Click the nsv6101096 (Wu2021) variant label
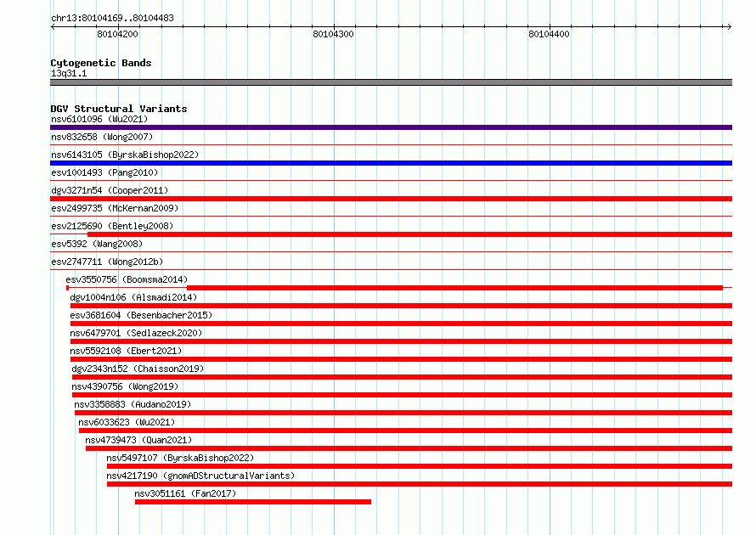The width and height of the screenshot is (756, 535). pos(99,119)
